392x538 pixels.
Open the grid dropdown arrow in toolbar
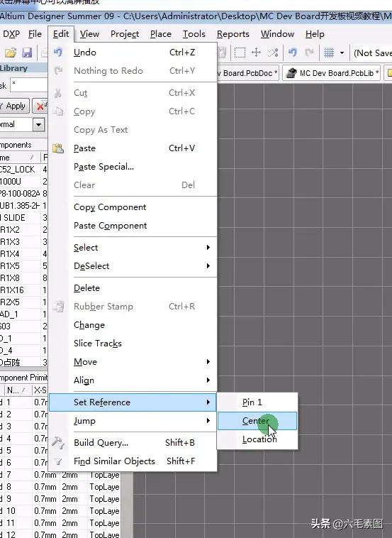coord(342,53)
